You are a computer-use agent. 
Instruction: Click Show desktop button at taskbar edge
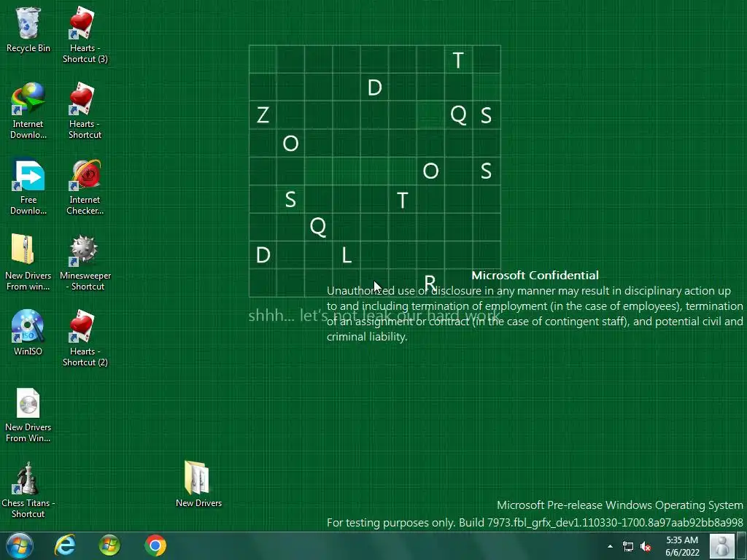pyautogui.click(x=742, y=545)
